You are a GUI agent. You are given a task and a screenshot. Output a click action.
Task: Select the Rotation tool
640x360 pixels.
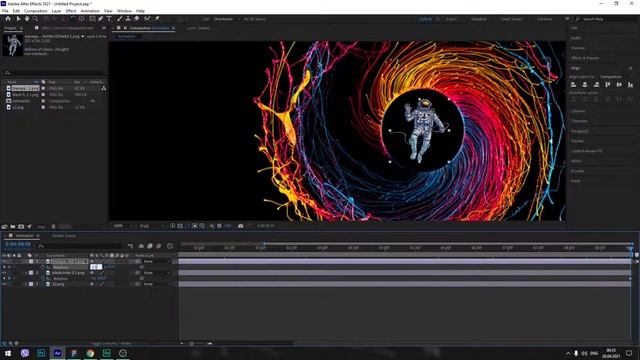tap(73, 19)
